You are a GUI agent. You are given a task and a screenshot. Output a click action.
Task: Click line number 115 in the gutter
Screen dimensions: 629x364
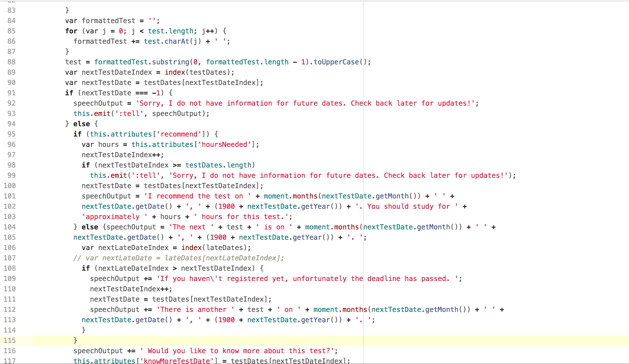click(10, 341)
